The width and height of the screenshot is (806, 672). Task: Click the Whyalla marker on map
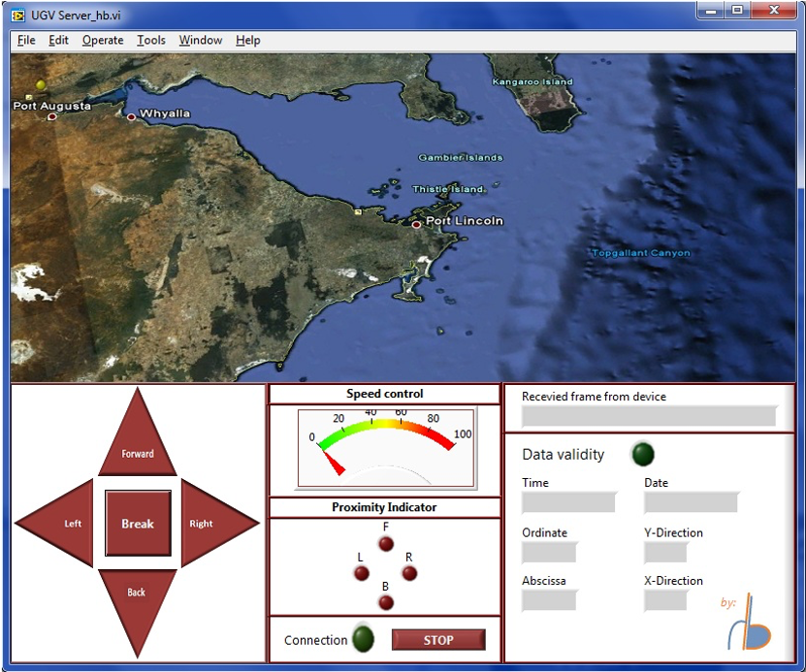[x=131, y=117]
